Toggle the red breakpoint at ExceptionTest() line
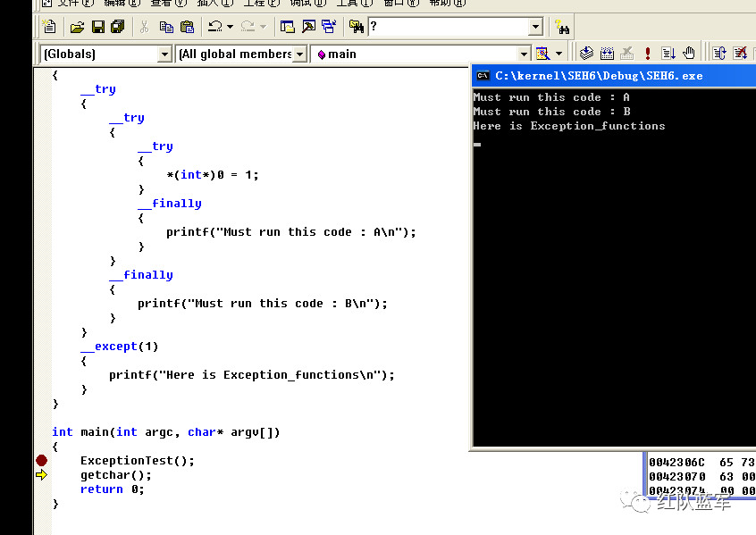The image size is (756, 535). tap(41, 461)
